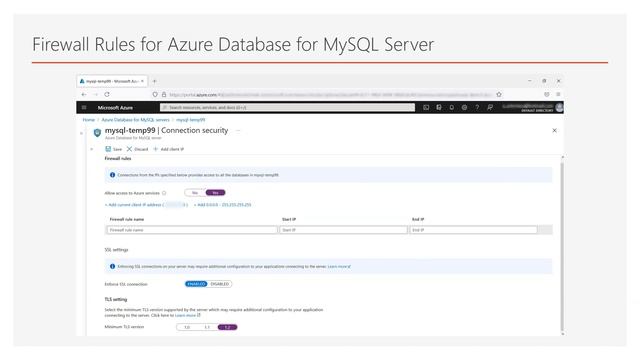Image resolution: width=640 pixels, height=360 pixels.
Task: Click the info icon beside Allow access to Azure services
Action: click(x=164, y=193)
